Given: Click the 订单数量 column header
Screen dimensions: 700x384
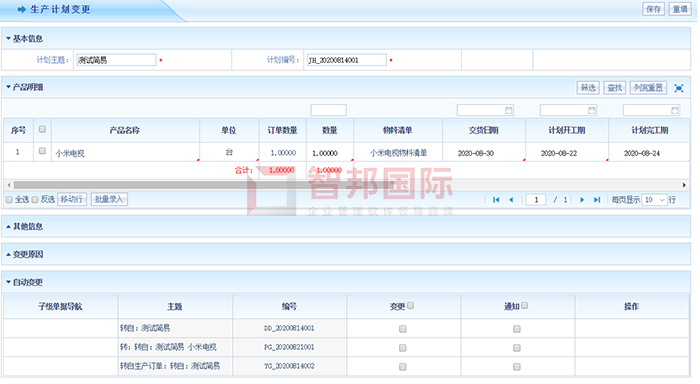Looking at the screenshot, I should (x=283, y=130).
